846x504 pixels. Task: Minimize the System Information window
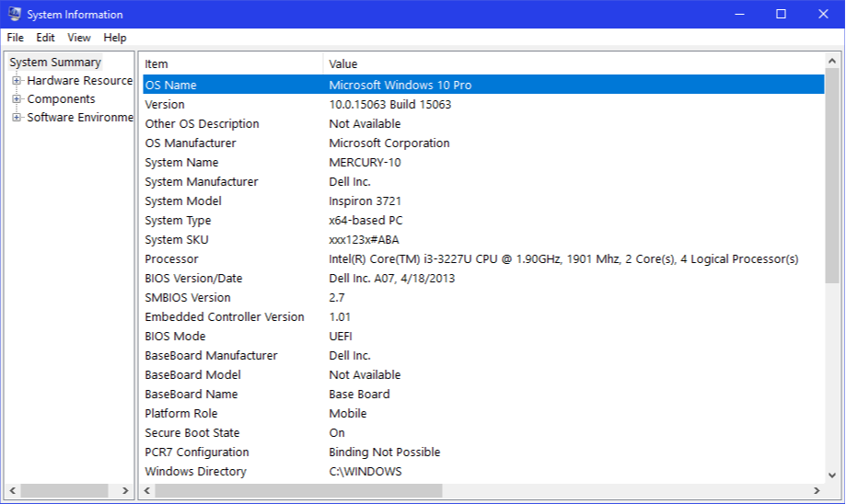(740, 14)
